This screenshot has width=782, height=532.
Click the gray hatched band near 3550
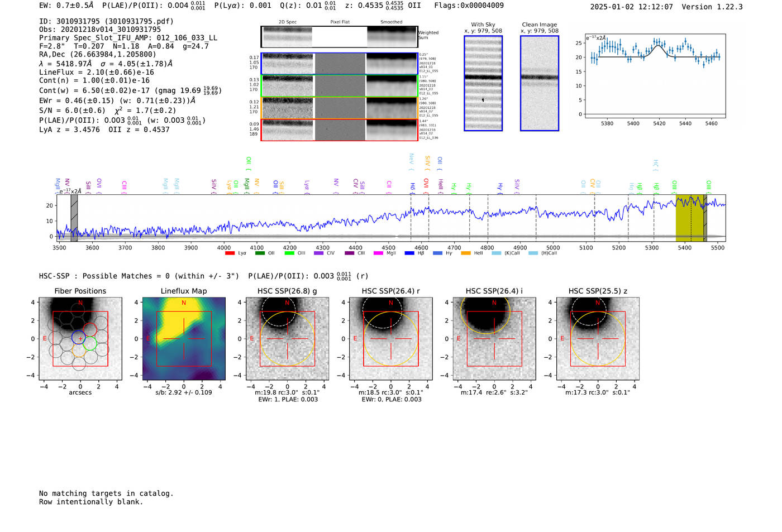point(74,218)
